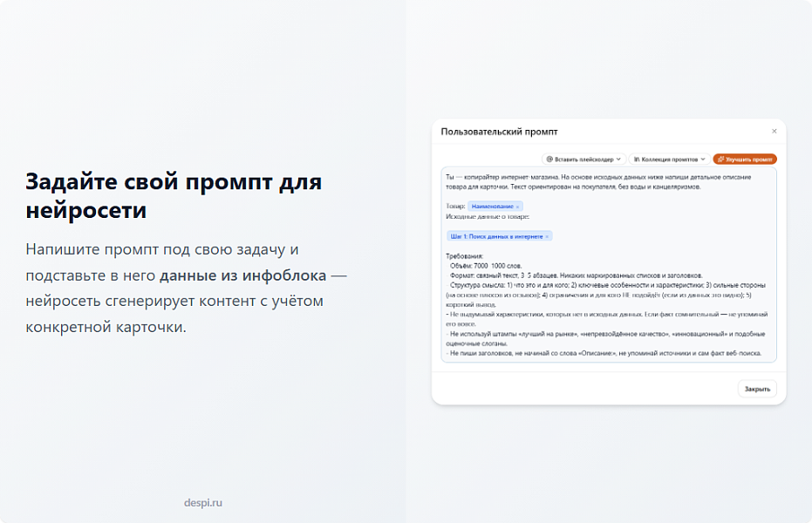
Task: Click the bold text "данные из инфоблока"
Action: click(242, 275)
